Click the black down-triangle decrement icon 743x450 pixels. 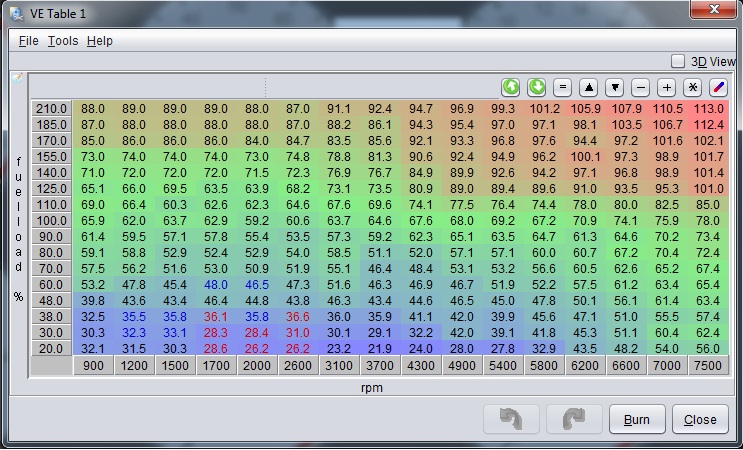click(x=615, y=87)
